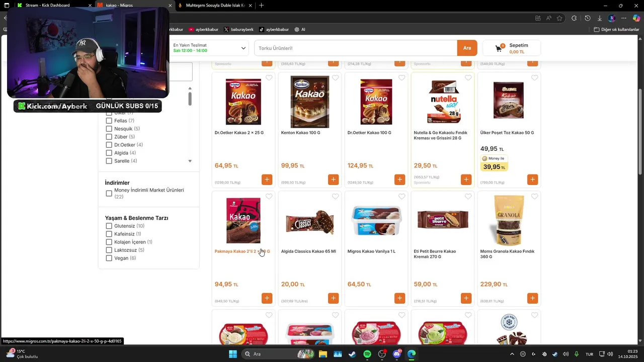Add Migros Kakao Vanilya 1 L to cart
644x362 pixels.
(x=399, y=298)
